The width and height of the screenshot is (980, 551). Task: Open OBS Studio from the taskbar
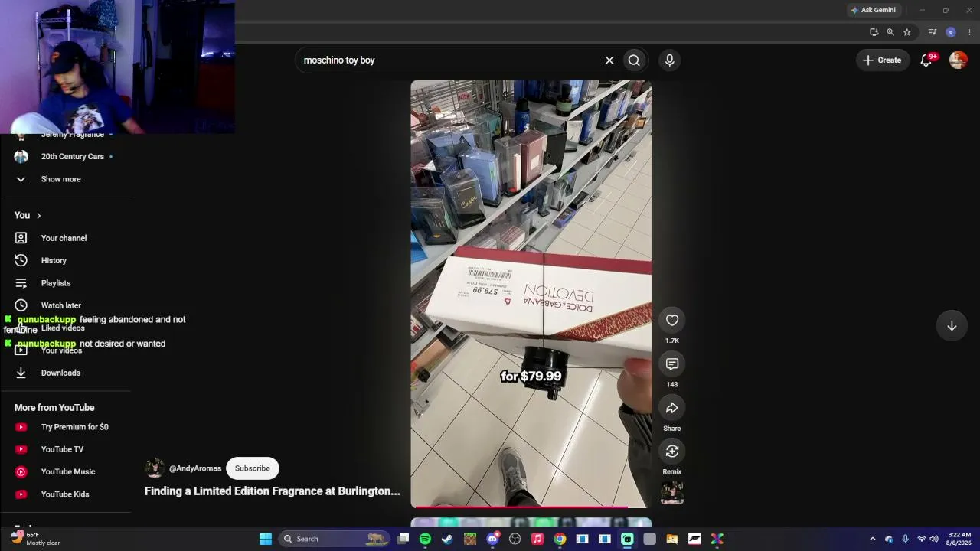514,539
